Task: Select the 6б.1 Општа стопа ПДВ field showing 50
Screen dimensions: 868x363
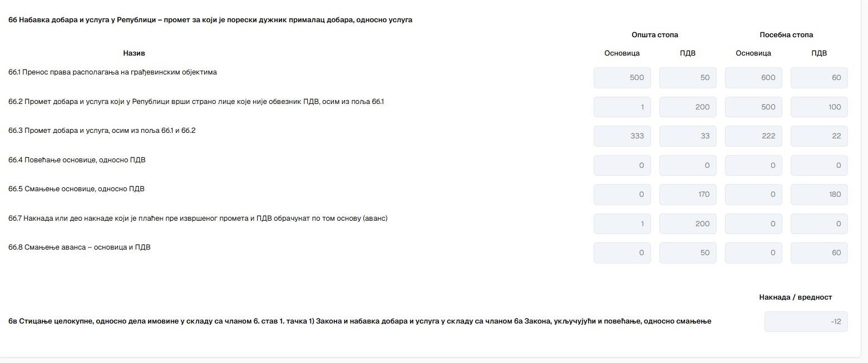Action: pos(688,78)
